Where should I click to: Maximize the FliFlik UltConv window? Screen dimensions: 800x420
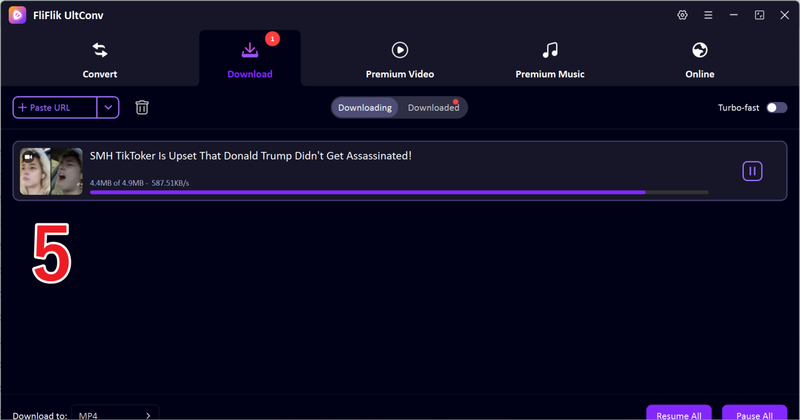[759, 15]
